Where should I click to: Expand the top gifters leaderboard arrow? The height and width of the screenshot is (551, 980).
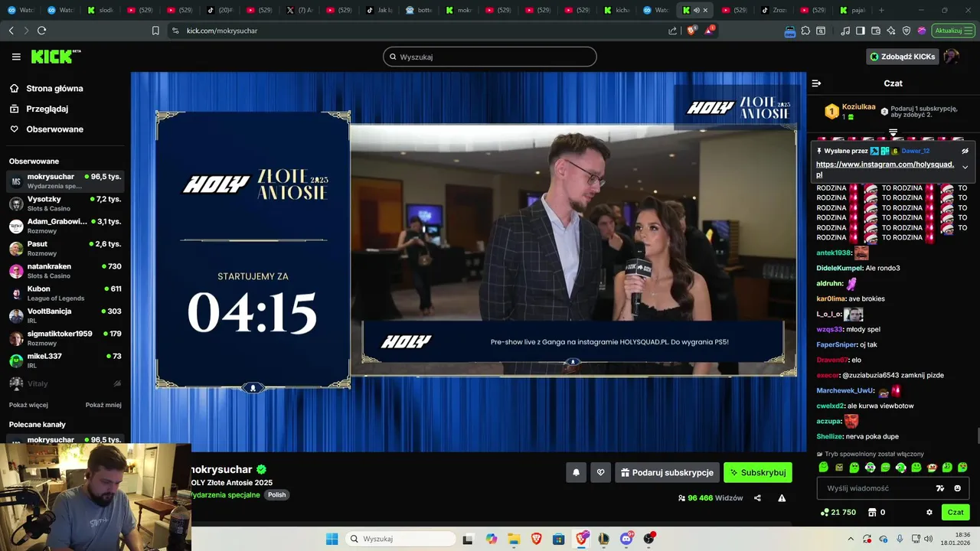click(x=893, y=132)
